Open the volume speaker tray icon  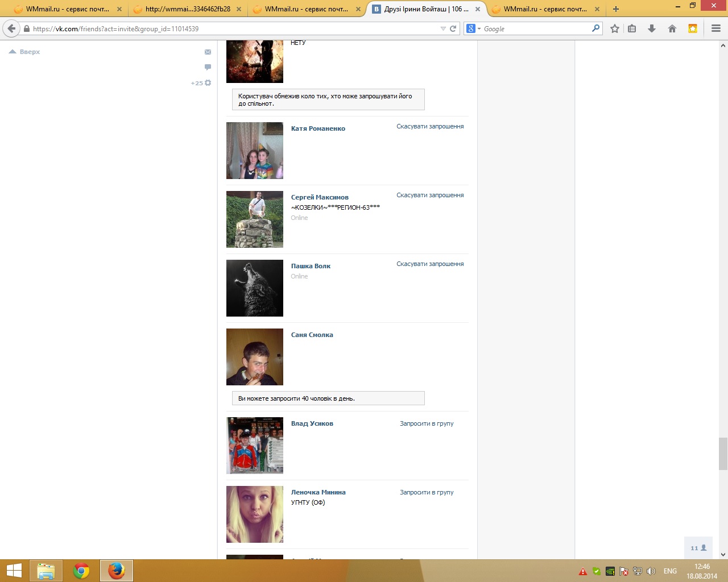(x=651, y=571)
